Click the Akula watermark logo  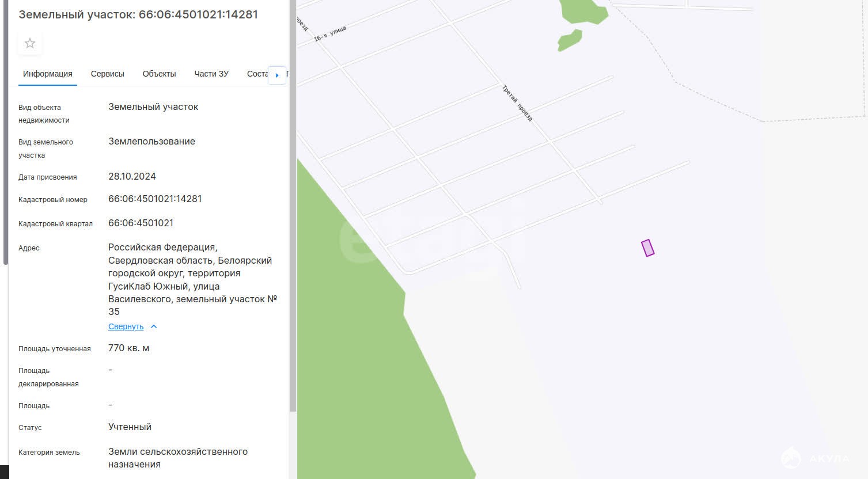click(x=816, y=458)
